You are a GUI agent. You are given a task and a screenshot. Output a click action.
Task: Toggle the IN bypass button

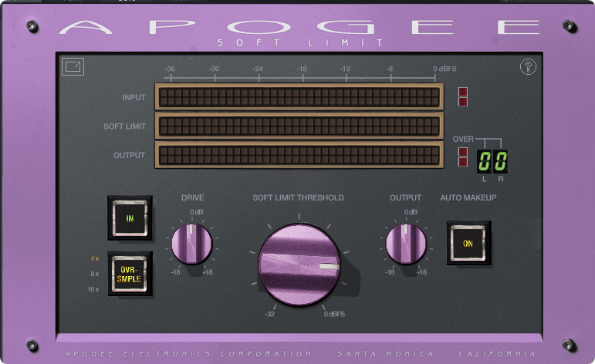pyautogui.click(x=130, y=218)
